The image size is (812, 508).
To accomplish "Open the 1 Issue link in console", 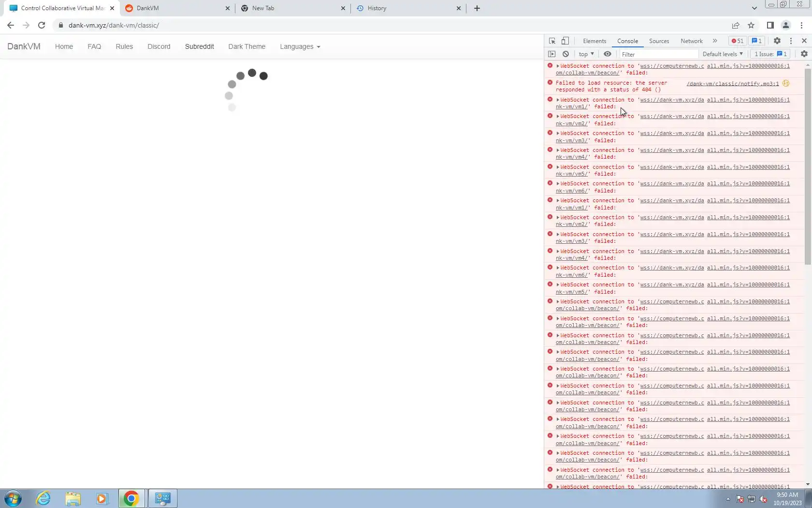I will [771, 54].
